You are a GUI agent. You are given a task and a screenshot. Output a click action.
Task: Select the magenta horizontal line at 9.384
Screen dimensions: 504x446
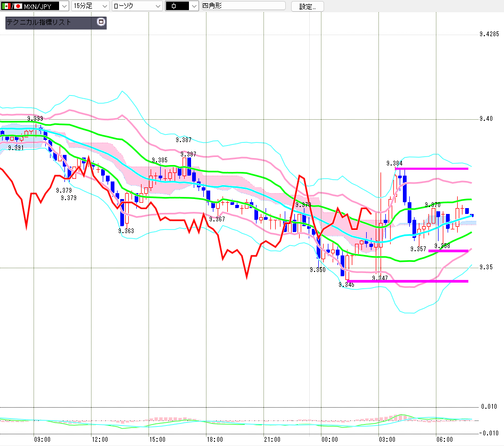click(432, 168)
